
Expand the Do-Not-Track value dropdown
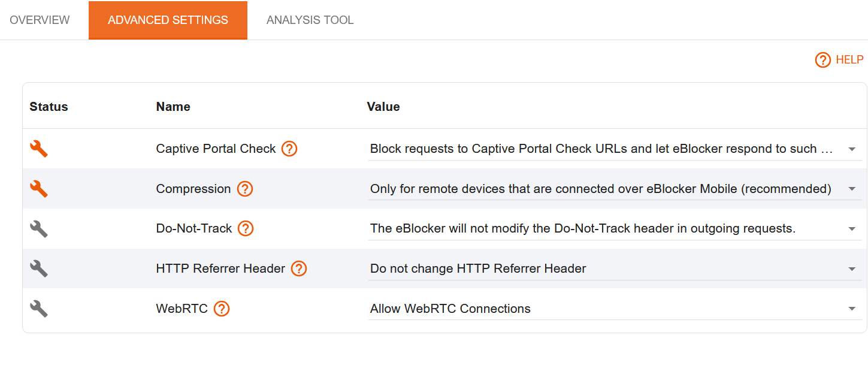pos(615,228)
